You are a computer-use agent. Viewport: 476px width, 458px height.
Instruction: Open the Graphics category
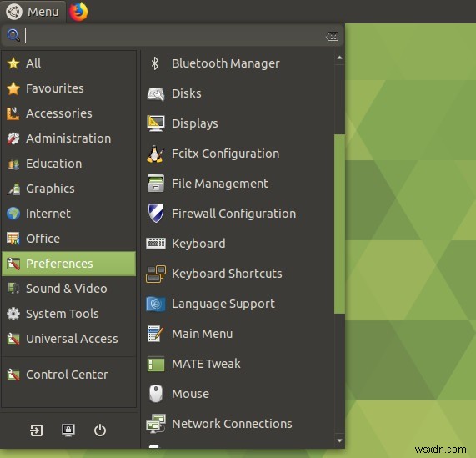tap(69, 189)
